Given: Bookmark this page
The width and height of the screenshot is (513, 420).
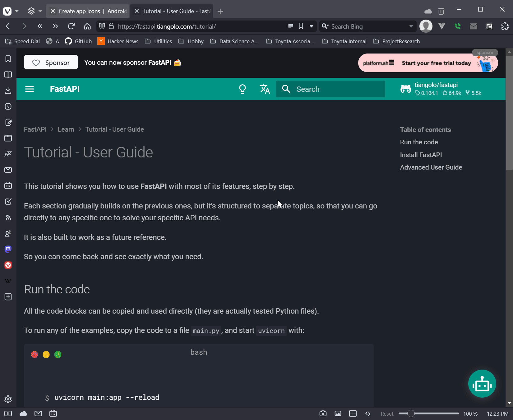Looking at the screenshot, I should [301, 26].
